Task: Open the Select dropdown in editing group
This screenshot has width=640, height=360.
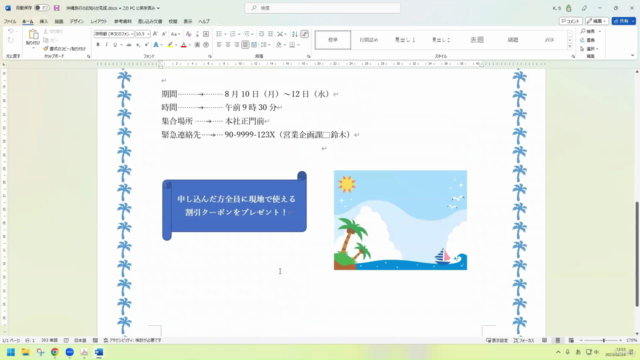Action: click(589, 49)
